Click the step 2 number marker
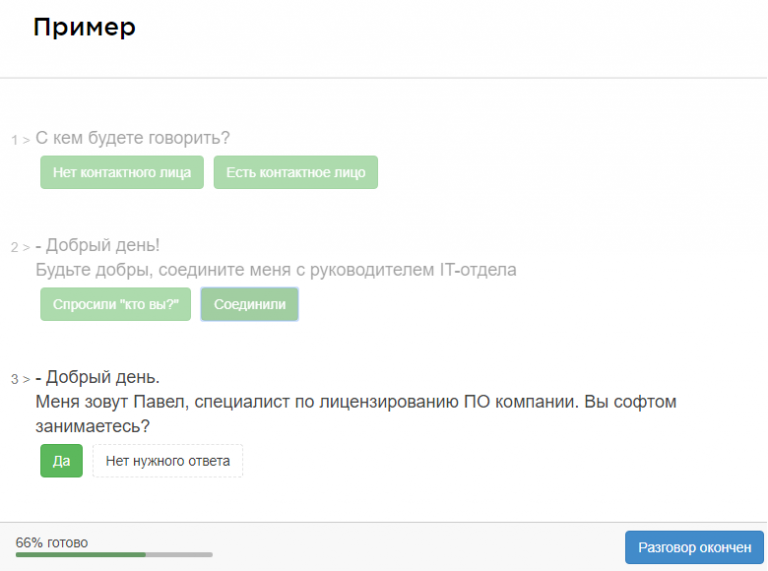This screenshot has height=571, width=768. (x=15, y=247)
